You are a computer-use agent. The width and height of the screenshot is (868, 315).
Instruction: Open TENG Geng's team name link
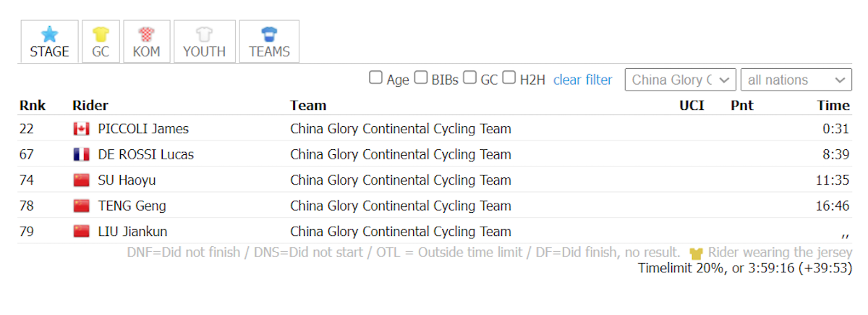click(x=401, y=206)
